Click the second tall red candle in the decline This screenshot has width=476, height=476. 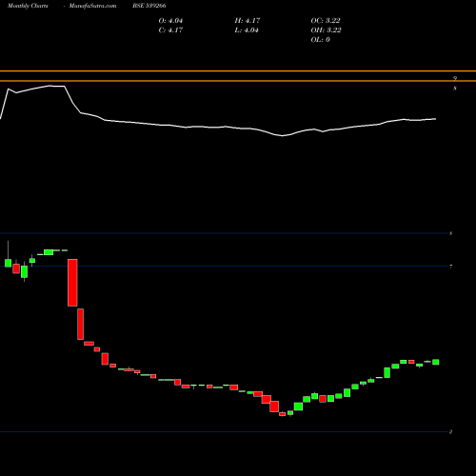coord(81,324)
